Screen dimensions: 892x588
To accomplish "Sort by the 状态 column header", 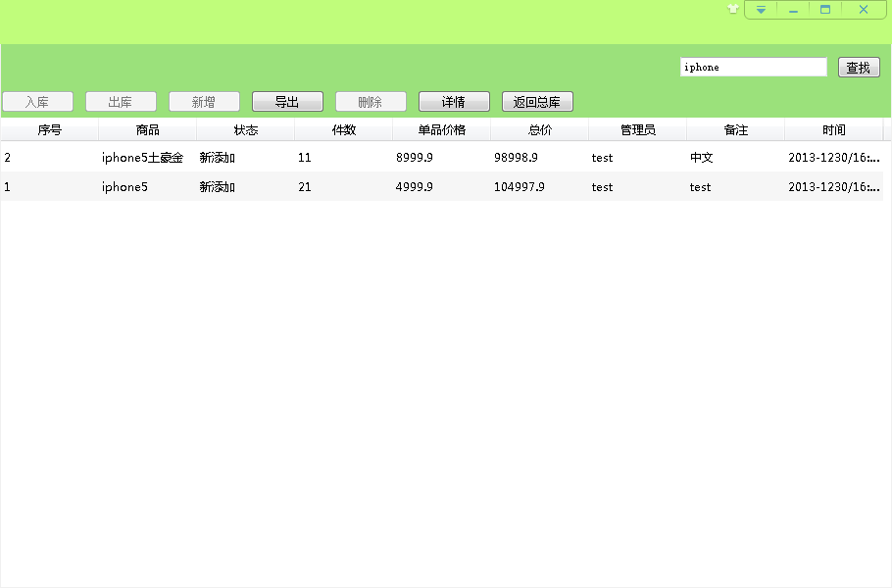I will point(246,130).
